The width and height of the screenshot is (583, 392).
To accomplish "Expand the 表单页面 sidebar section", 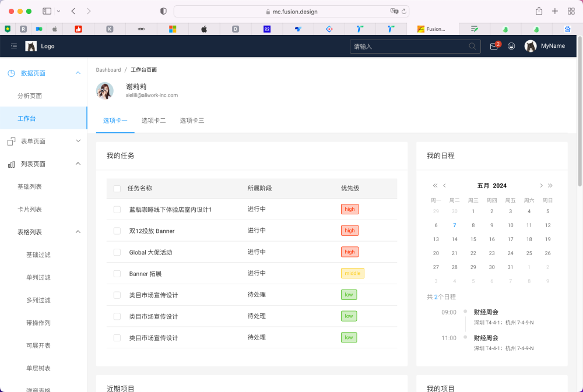I will point(78,140).
